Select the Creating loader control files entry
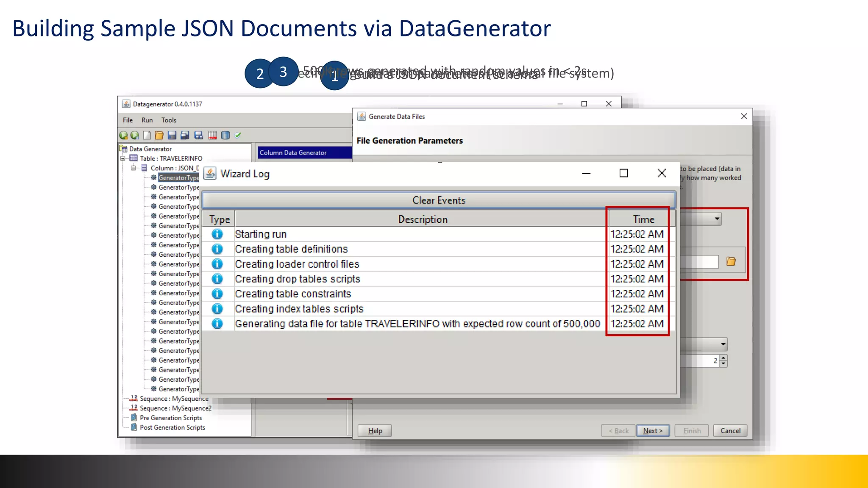Screen dimensions: 868x488 tap(439, 264)
